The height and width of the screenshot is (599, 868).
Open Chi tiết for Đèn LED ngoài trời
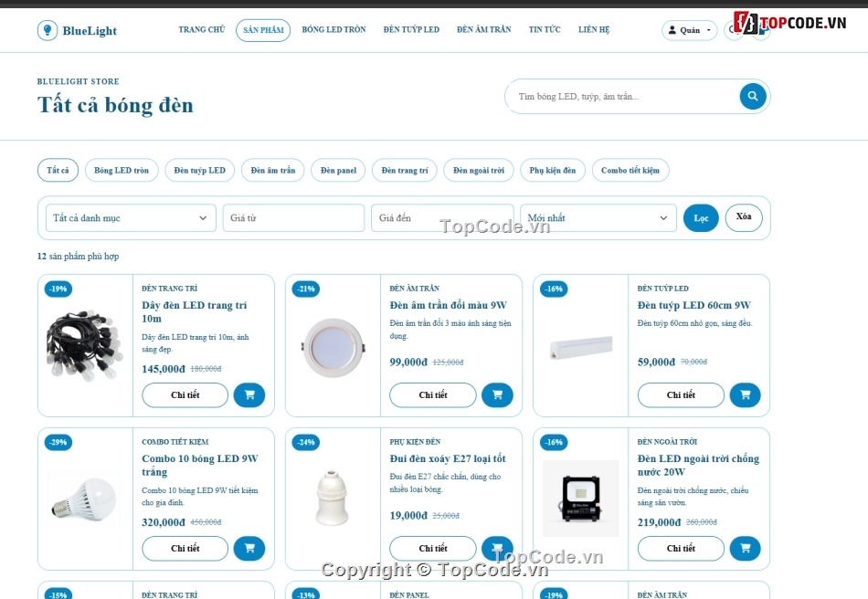[x=681, y=548]
